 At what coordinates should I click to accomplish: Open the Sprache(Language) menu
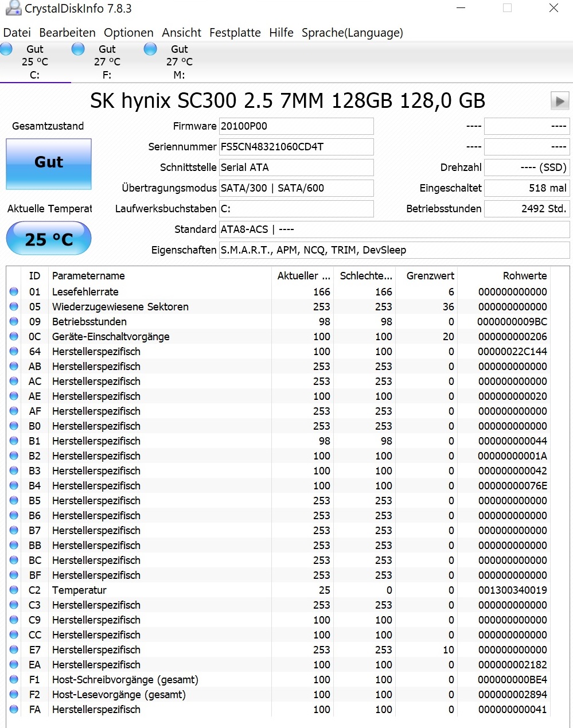pos(352,33)
